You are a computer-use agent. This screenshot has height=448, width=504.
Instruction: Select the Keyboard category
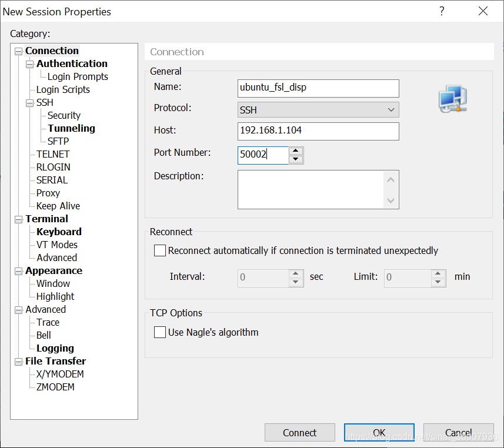(x=59, y=232)
